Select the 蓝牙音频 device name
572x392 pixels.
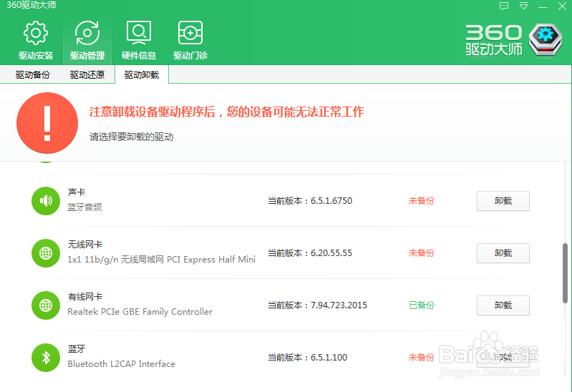tap(84, 207)
